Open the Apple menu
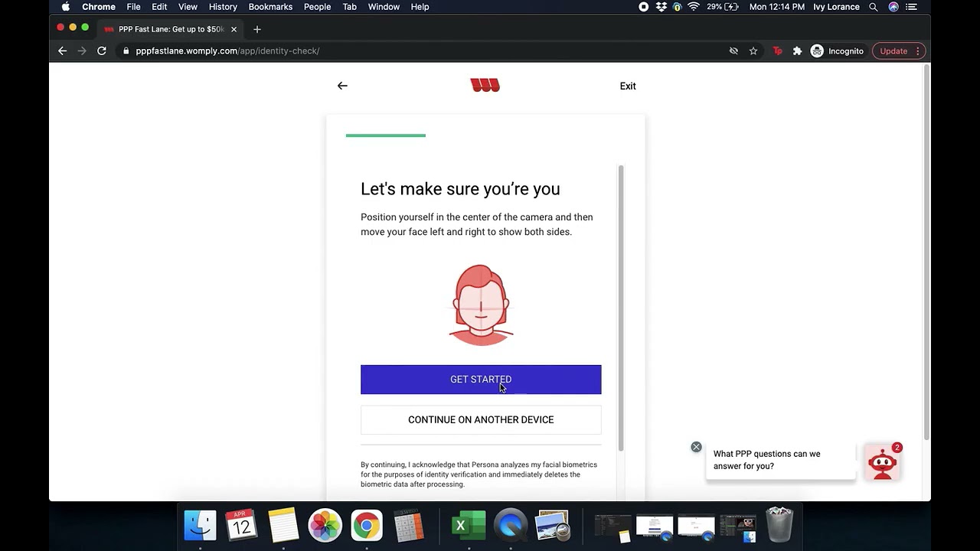This screenshot has width=980, height=551. 66,7
